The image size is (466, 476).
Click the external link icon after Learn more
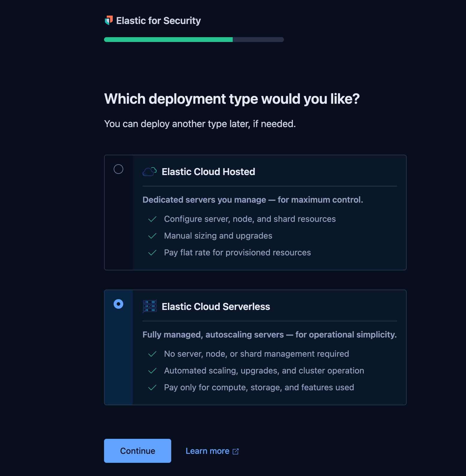[236, 451]
